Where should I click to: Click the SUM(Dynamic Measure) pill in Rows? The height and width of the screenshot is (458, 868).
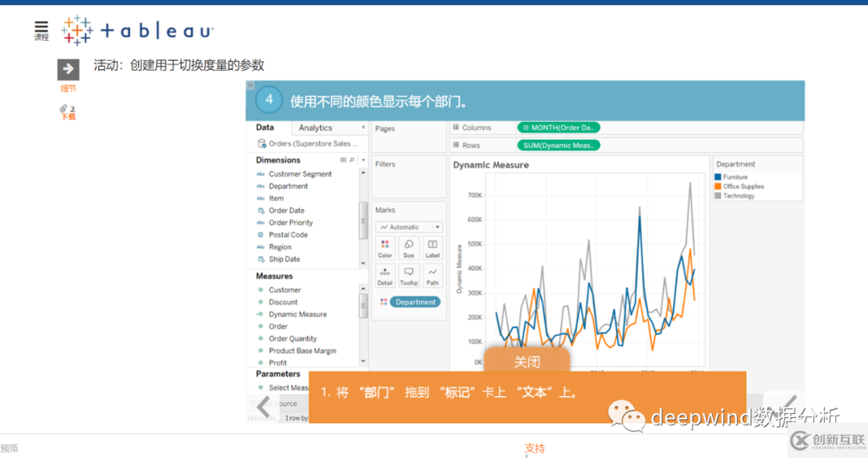[559, 145]
